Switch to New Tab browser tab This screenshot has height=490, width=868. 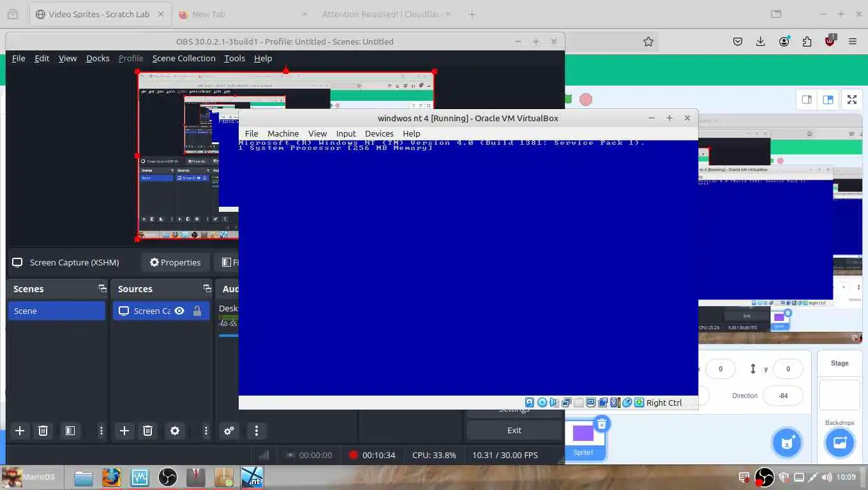coord(243,14)
